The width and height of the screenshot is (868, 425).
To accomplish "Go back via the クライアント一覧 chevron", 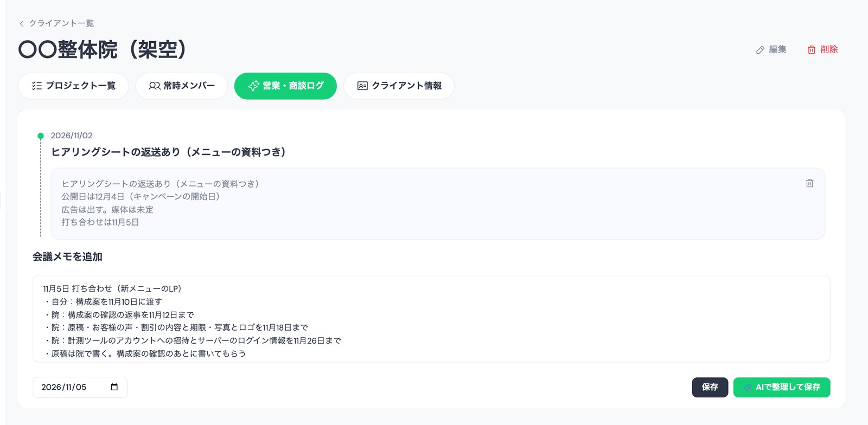I will point(22,23).
